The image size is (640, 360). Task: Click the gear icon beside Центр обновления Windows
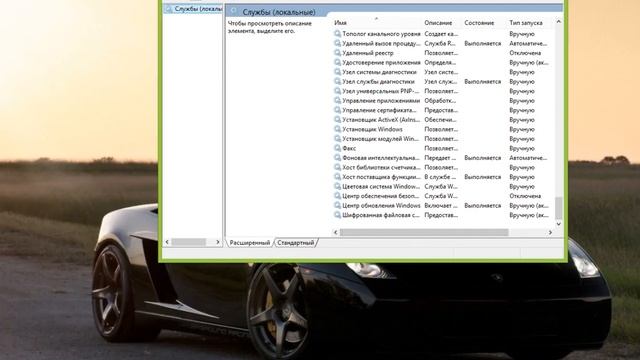(338, 206)
